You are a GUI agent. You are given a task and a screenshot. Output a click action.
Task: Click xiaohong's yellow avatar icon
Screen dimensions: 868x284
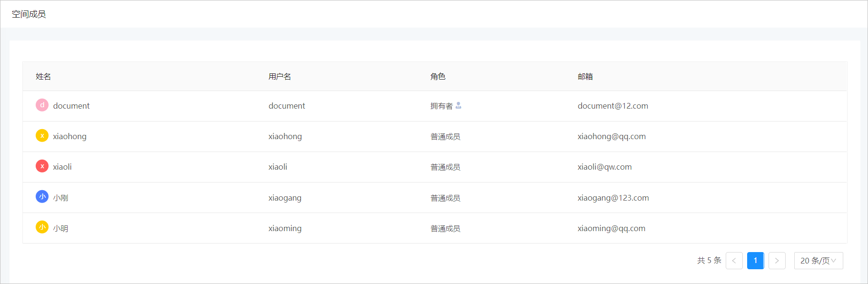[x=42, y=136]
